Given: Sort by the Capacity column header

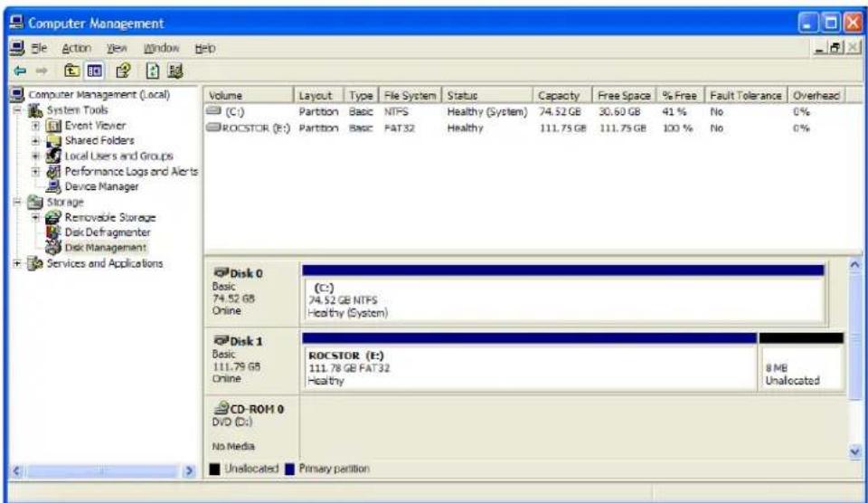Looking at the screenshot, I should (x=562, y=95).
